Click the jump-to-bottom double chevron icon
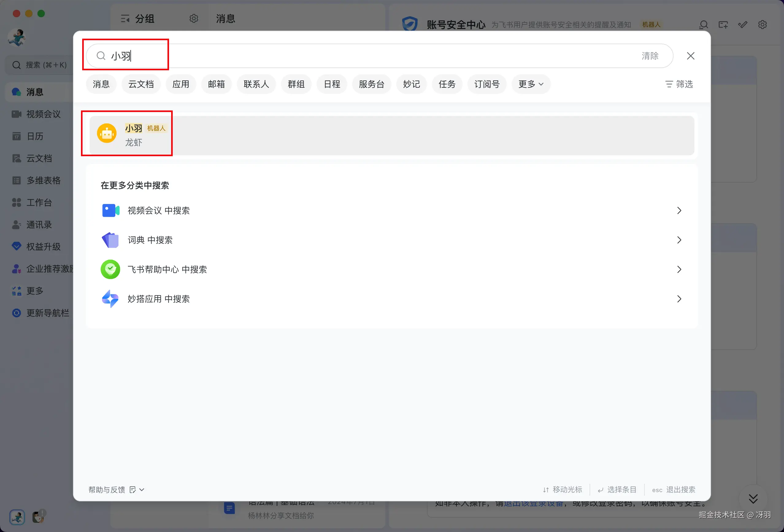This screenshot has height=532, width=784. click(753, 499)
